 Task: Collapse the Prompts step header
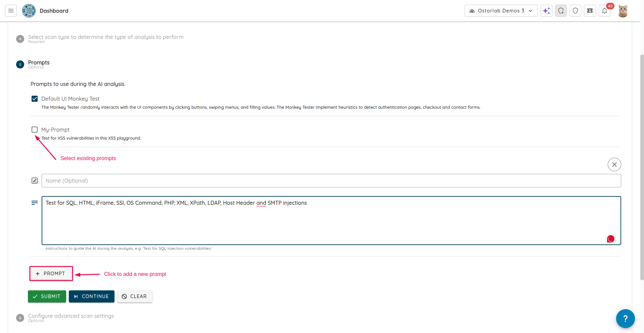pyautogui.click(x=39, y=63)
